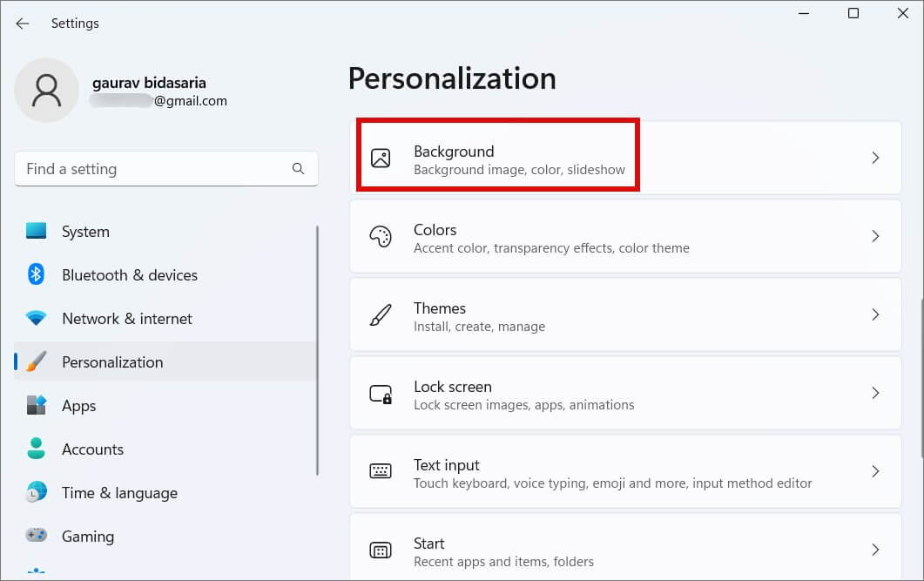
Task: Expand the Colors chevron arrow
Action: click(875, 236)
